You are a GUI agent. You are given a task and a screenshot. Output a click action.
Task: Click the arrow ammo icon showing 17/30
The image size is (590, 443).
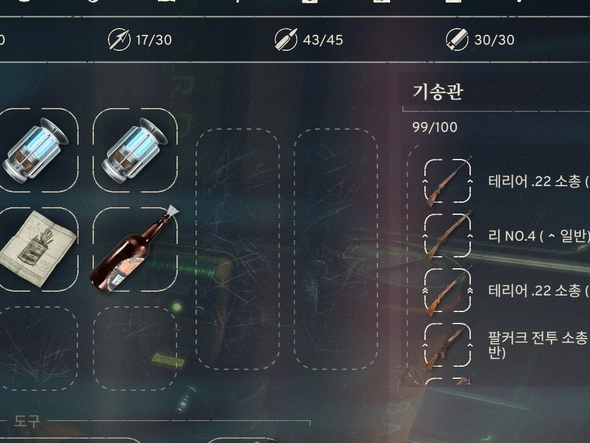tap(119, 40)
